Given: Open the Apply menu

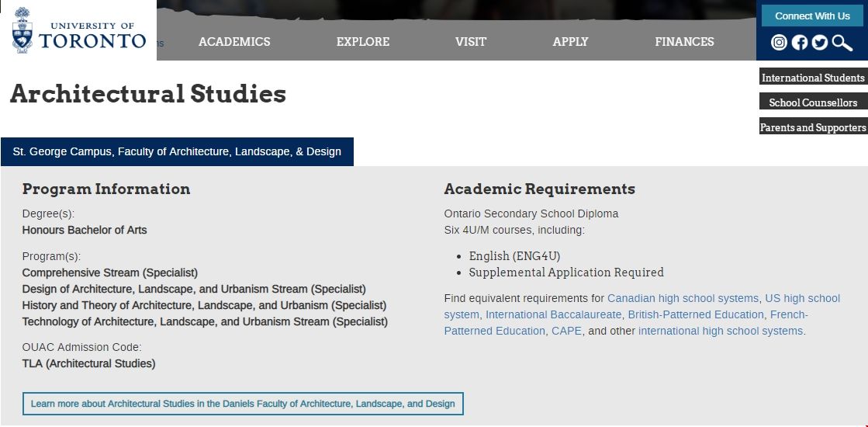Looking at the screenshot, I should (x=570, y=42).
